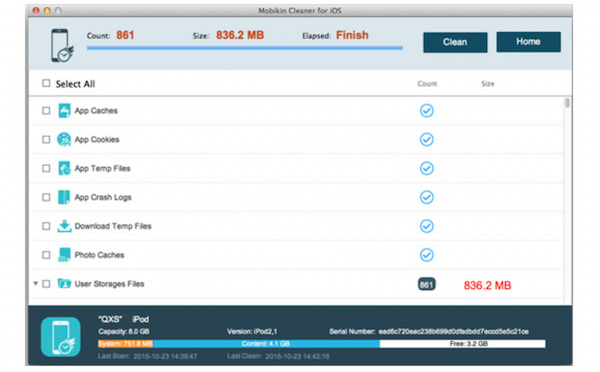Click the Last Scan timestamp
The width and height of the screenshot is (600, 372).
point(165,356)
